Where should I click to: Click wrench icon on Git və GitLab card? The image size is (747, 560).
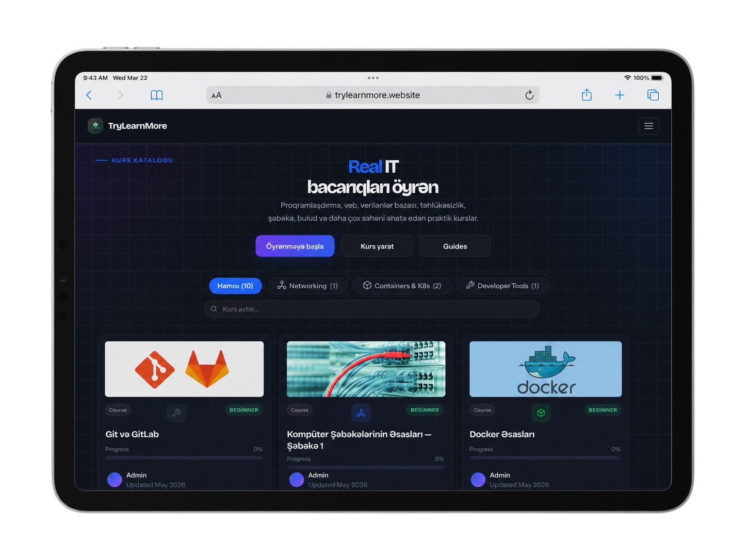pyautogui.click(x=176, y=413)
